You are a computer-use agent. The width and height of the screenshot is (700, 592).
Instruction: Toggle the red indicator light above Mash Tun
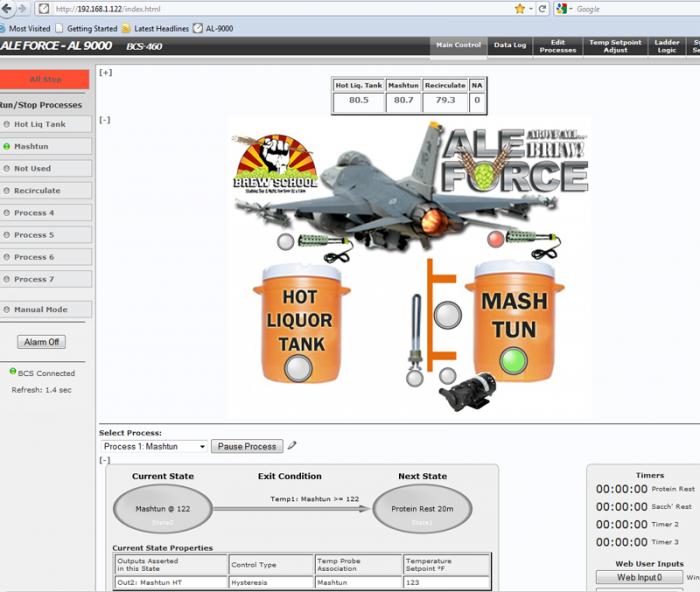pos(495,239)
